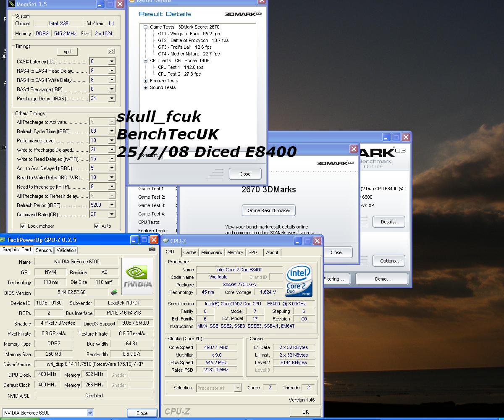Collapse the CPU Tests tree node

(146, 60)
